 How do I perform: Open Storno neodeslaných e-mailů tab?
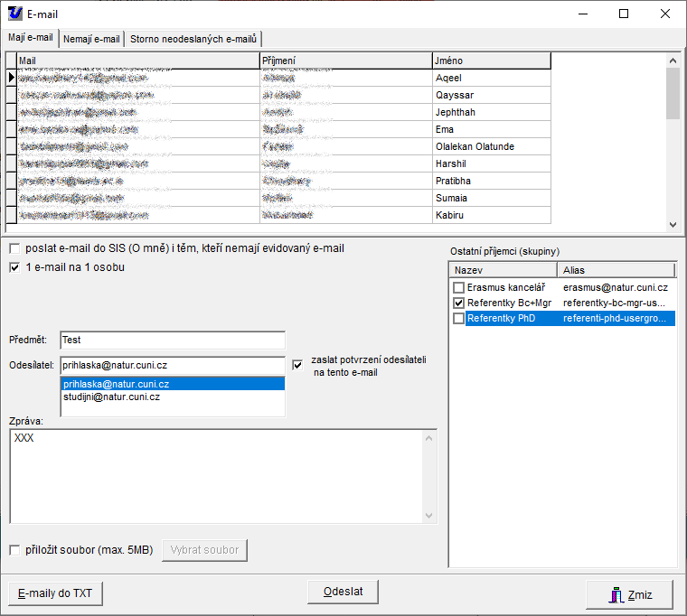click(194, 39)
